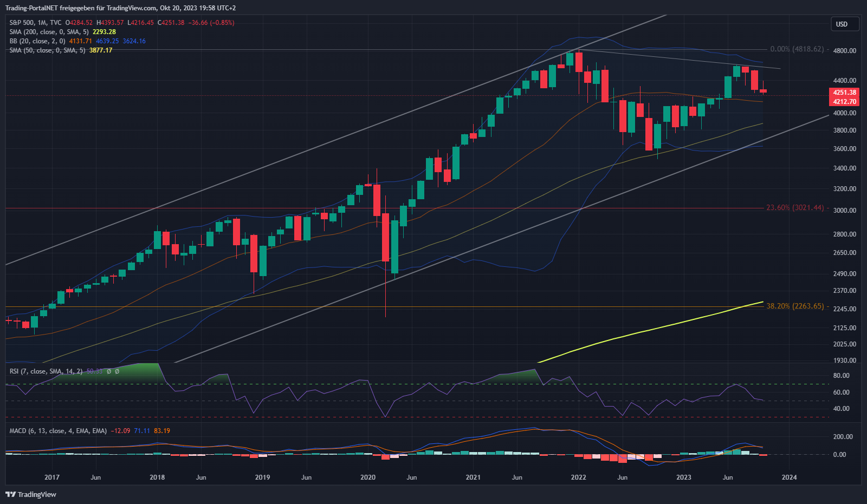
Task: Click the red 4212.70 price label on the axis
Action: pyautogui.click(x=844, y=102)
